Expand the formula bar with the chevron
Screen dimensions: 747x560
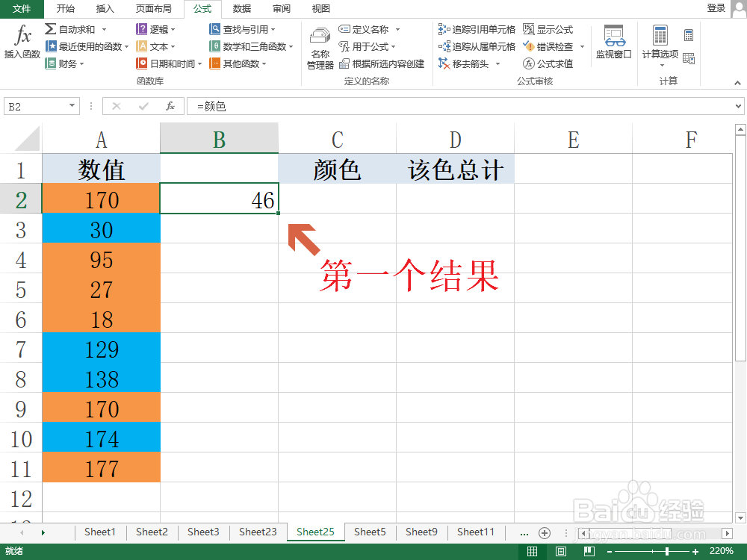click(738, 106)
